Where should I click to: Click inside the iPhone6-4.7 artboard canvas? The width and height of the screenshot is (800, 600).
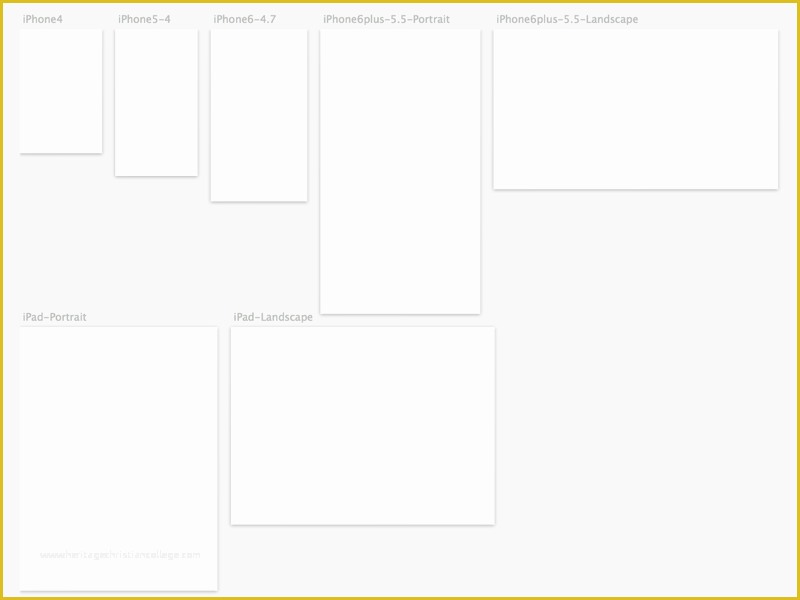[259, 115]
